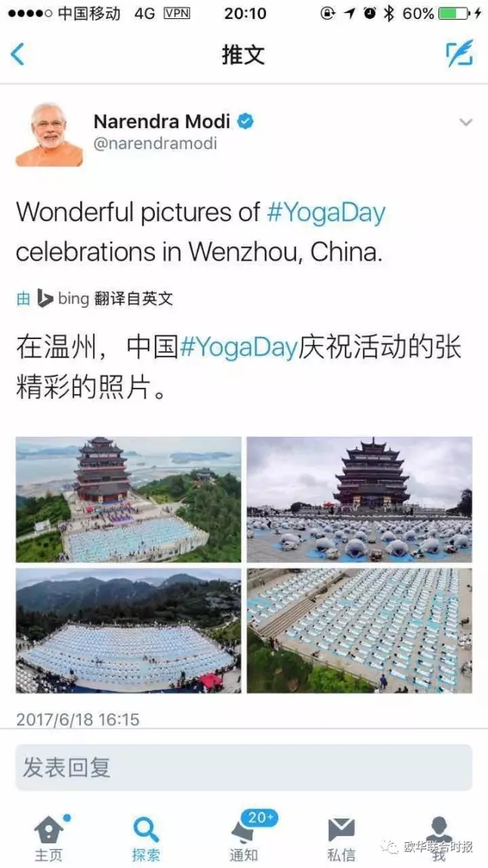
Task: Switch to the 探索 search tab
Action: coord(146,838)
